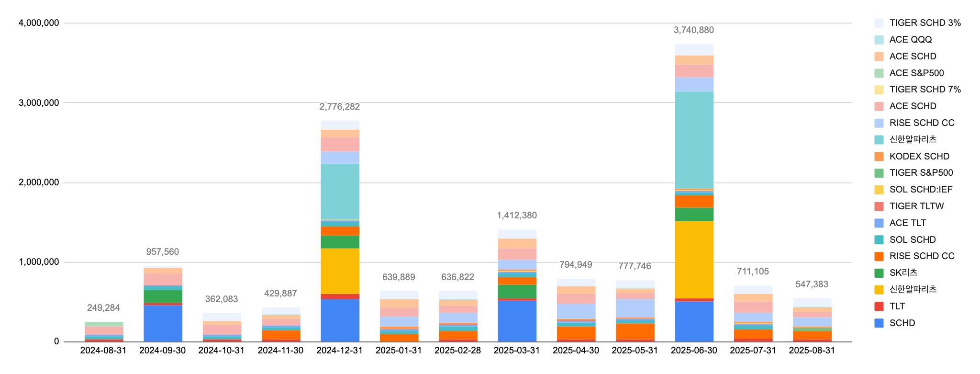The width and height of the screenshot is (980, 374).
Task: Click the 4,000,000 y-axis label
Action: (x=38, y=23)
